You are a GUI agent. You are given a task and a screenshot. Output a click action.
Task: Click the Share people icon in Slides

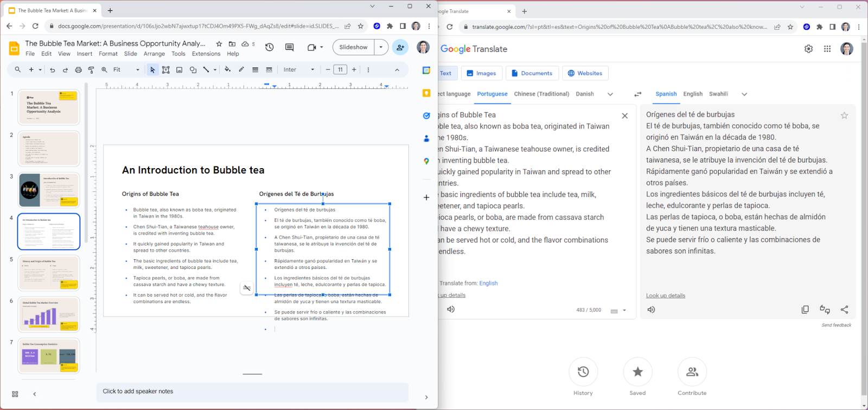tap(400, 47)
